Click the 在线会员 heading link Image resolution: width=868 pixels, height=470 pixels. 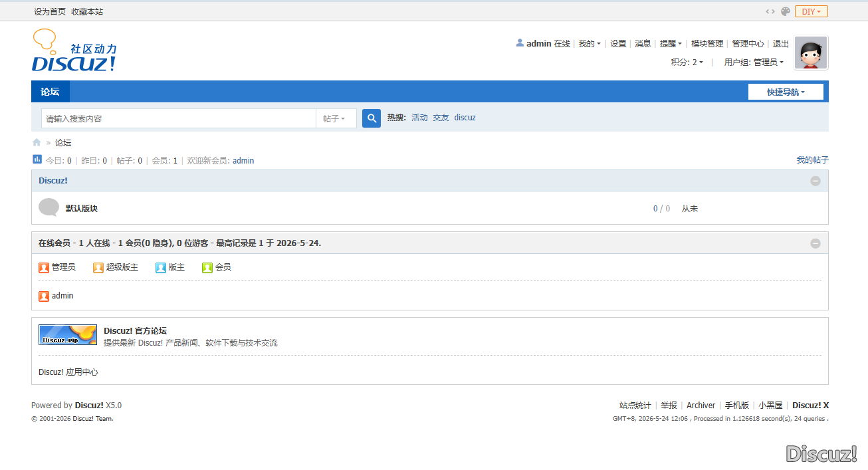coord(54,243)
